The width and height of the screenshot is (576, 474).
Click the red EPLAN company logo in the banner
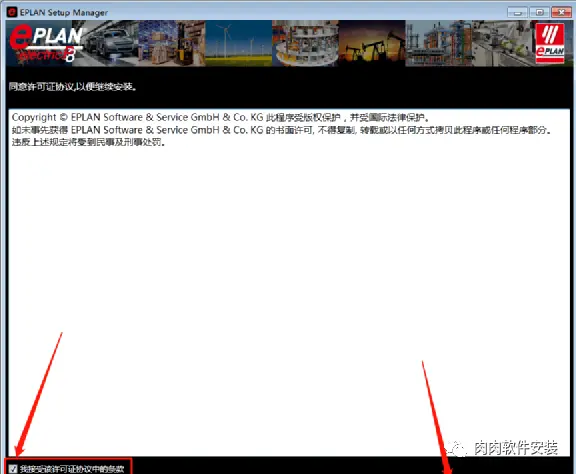(550, 43)
